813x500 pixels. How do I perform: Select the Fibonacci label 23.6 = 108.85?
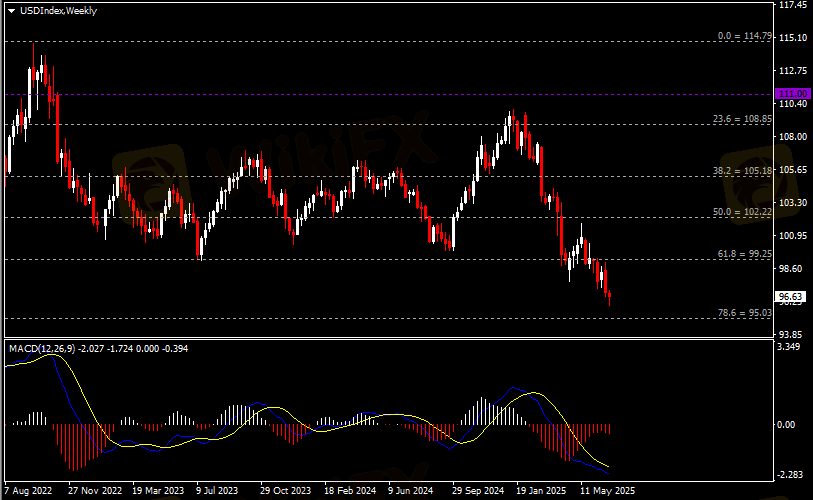point(742,119)
